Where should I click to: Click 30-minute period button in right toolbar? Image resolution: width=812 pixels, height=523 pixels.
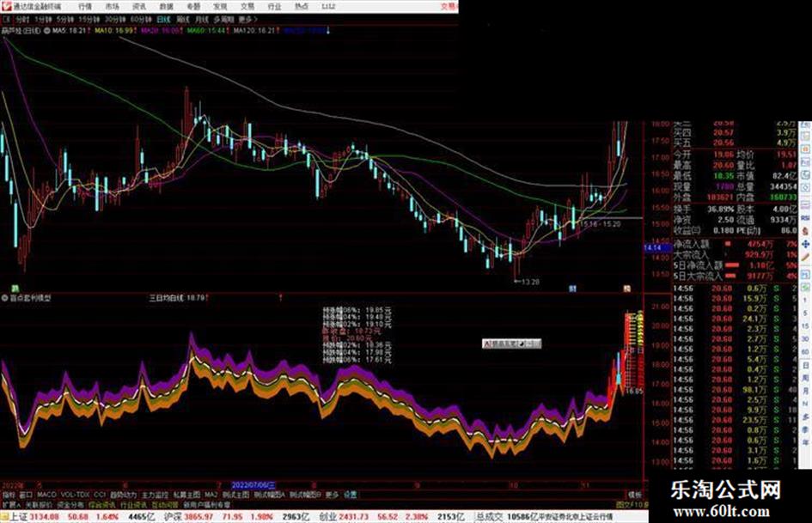click(805, 339)
